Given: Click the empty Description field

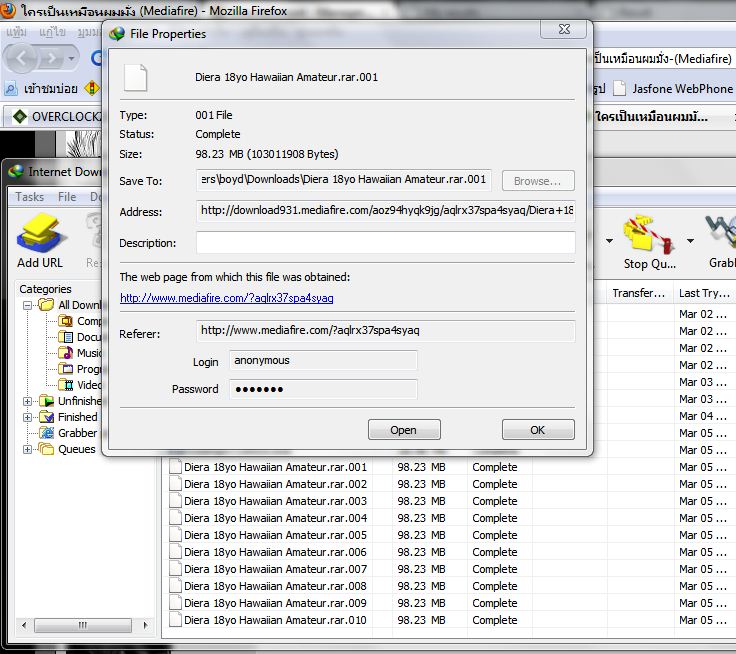Looking at the screenshot, I should point(385,242).
